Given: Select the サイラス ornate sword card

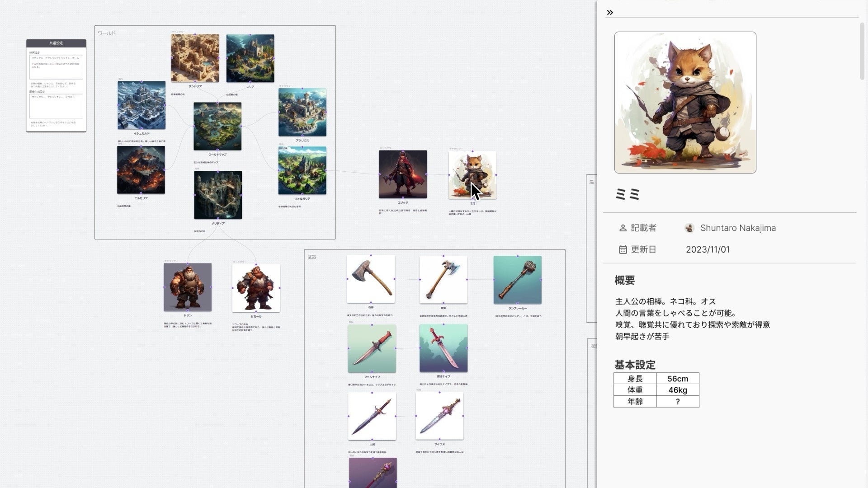Looking at the screenshot, I should 439,416.
